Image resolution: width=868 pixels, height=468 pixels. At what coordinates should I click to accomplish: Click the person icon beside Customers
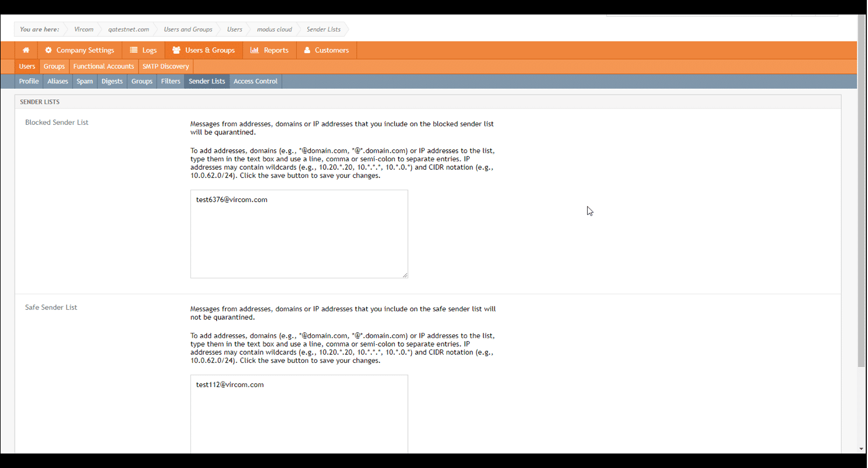click(x=307, y=50)
